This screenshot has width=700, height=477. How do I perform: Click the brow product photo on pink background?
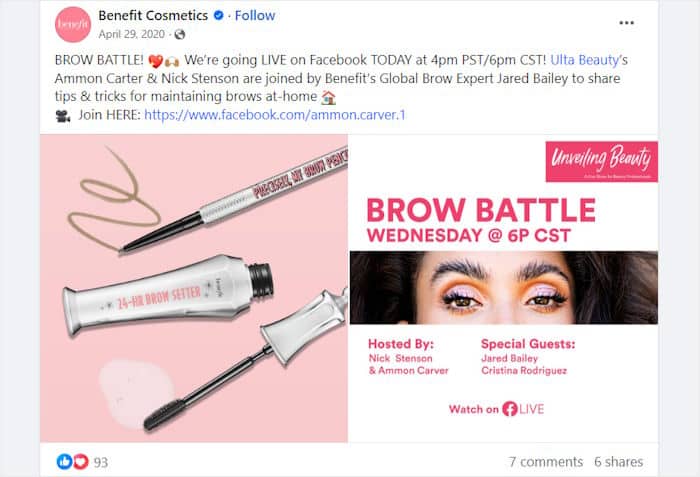pos(194,288)
